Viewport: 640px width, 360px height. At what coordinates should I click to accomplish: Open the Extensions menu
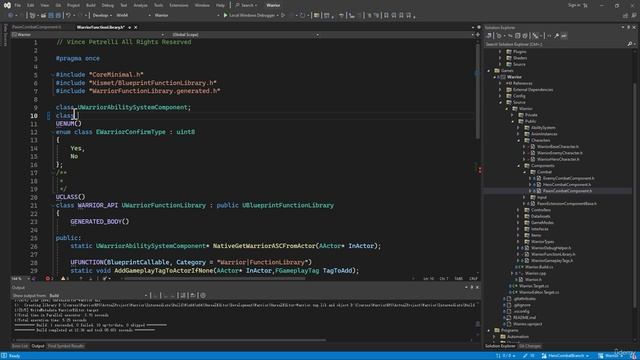179,5
